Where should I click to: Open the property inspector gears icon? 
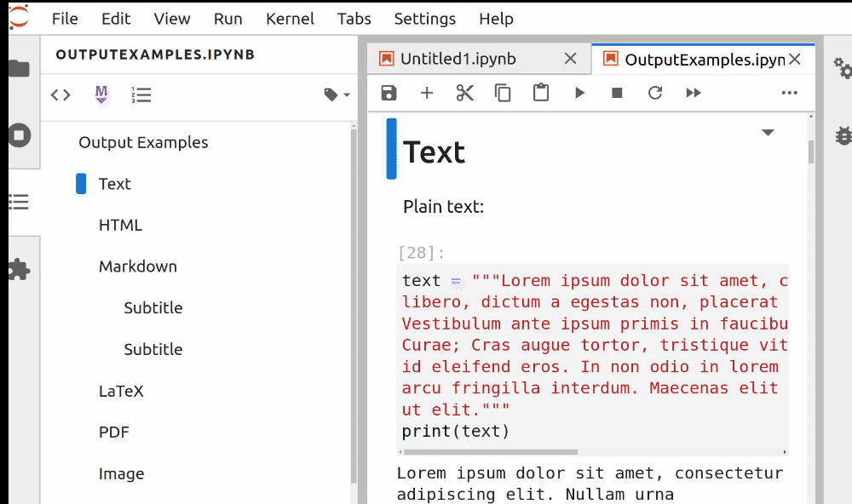coord(843,68)
